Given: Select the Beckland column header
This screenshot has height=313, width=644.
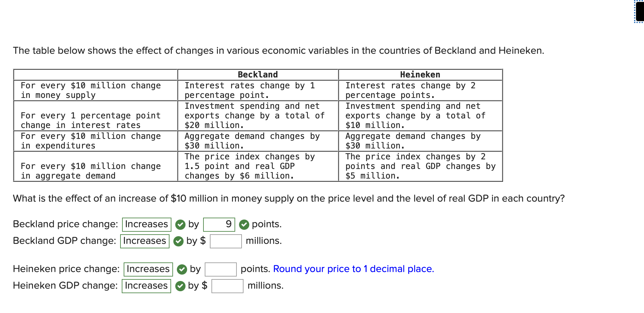Looking at the screenshot, I should (x=257, y=74).
